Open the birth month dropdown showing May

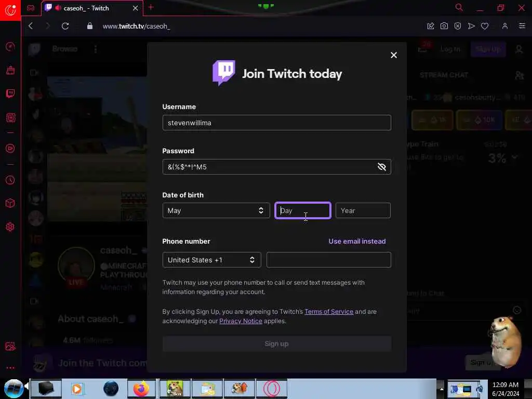tap(216, 210)
